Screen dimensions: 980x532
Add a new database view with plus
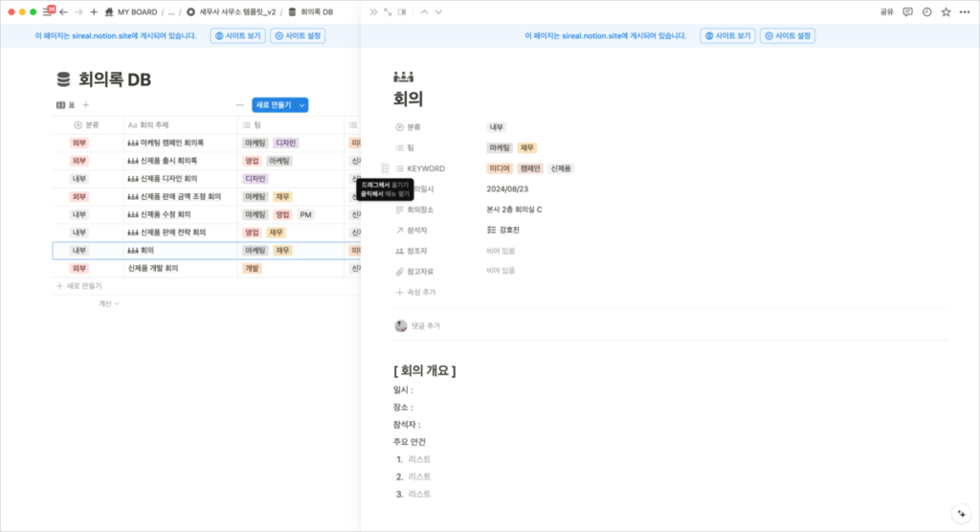pyautogui.click(x=86, y=105)
